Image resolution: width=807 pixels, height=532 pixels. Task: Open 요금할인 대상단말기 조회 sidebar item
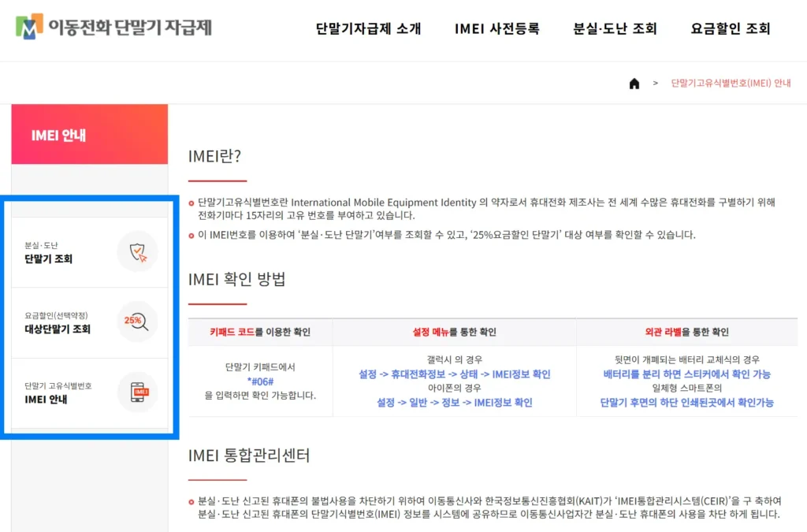(90, 322)
